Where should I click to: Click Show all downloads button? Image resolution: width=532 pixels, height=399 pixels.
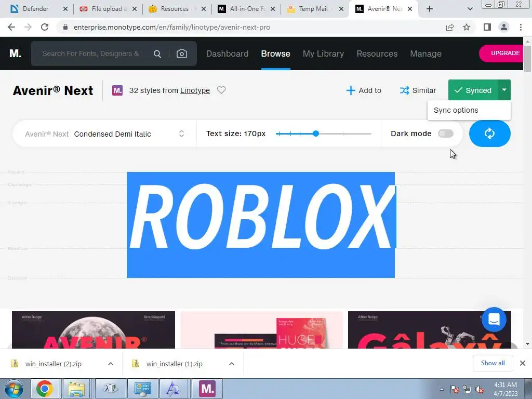493,363
